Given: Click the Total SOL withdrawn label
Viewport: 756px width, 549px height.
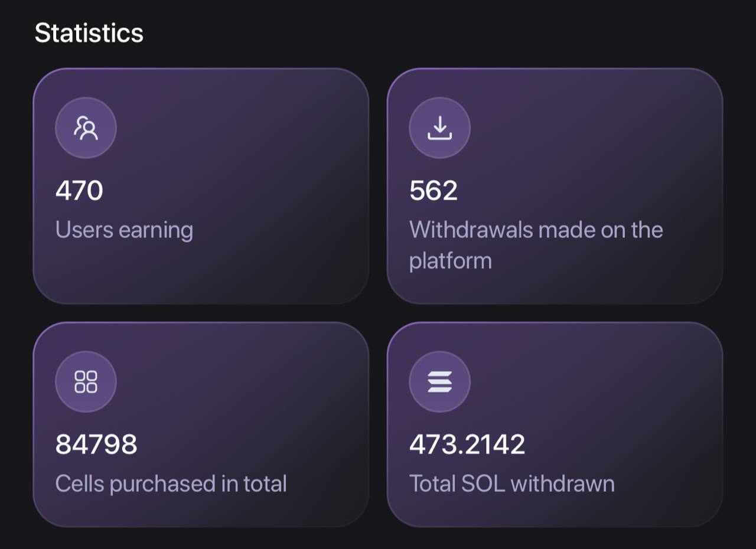Looking at the screenshot, I should (512, 483).
